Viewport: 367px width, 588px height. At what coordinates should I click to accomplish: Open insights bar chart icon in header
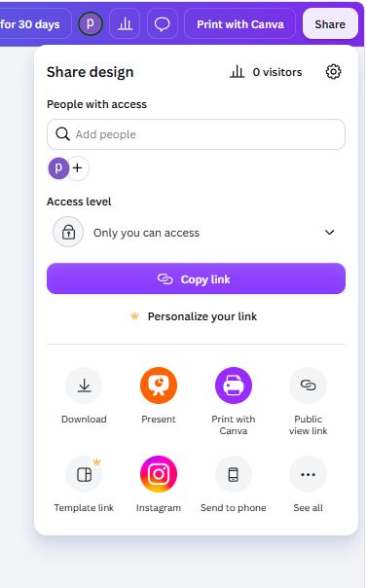click(125, 24)
